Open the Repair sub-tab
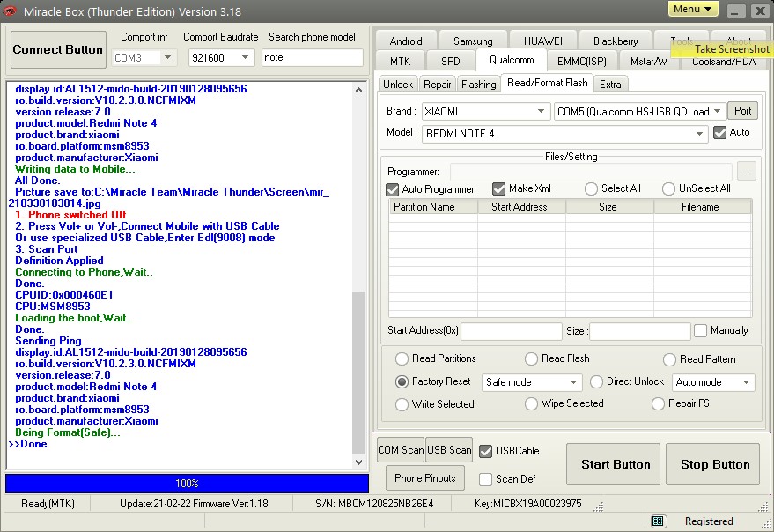Screen dimensions: 774x532 point(438,85)
